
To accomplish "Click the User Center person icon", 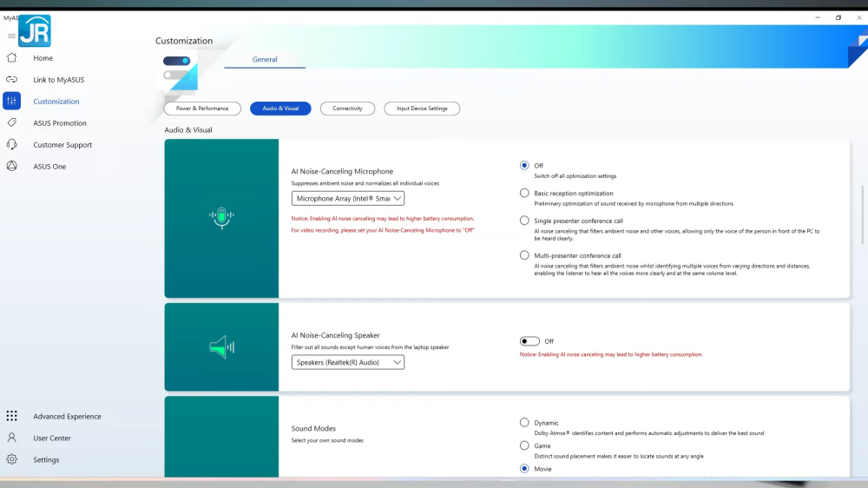I will click(x=11, y=437).
